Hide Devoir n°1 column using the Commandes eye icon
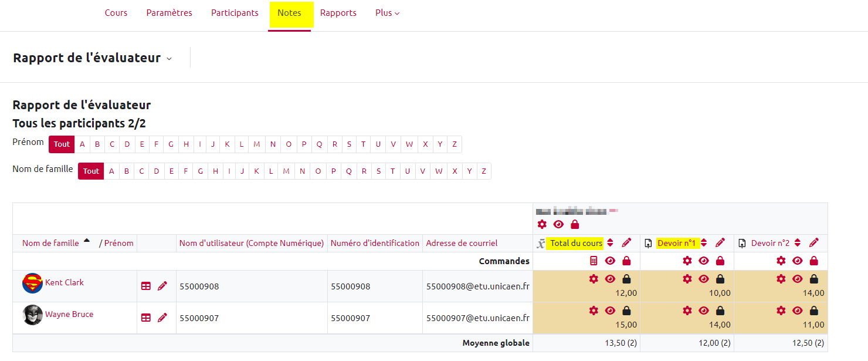The height and width of the screenshot is (361, 868). (x=704, y=261)
